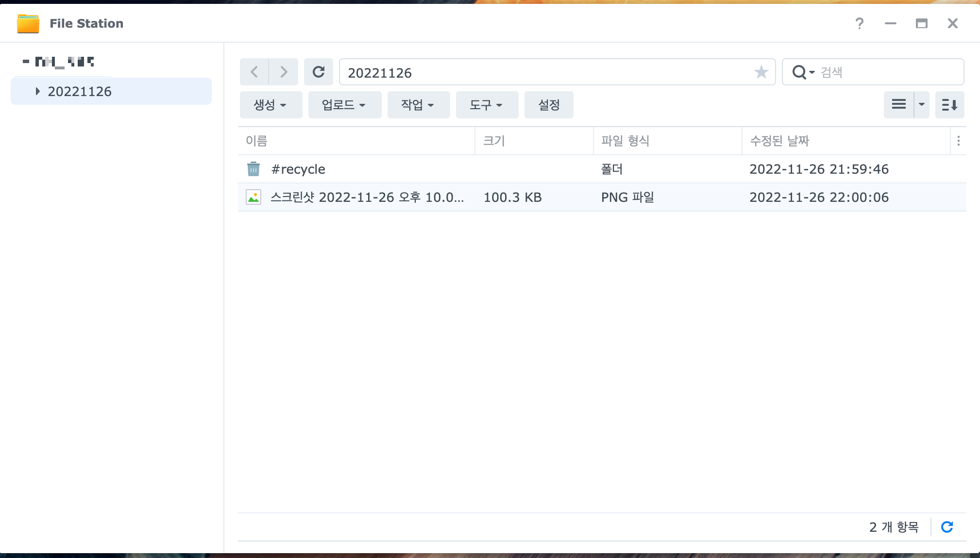Click the forward navigation arrow
This screenshot has height=558, width=980.
click(x=284, y=72)
